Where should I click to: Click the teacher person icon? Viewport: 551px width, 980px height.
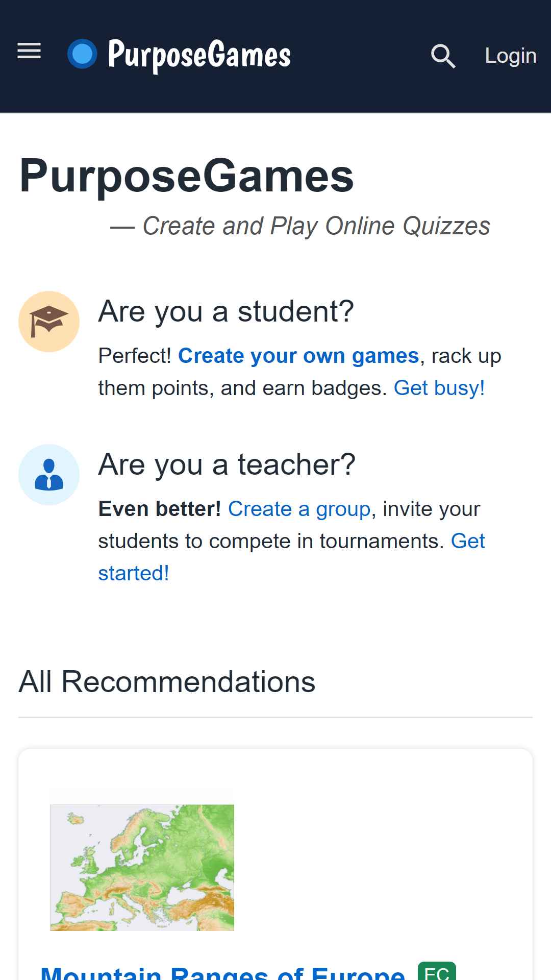pyautogui.click(x=49, y=475)
